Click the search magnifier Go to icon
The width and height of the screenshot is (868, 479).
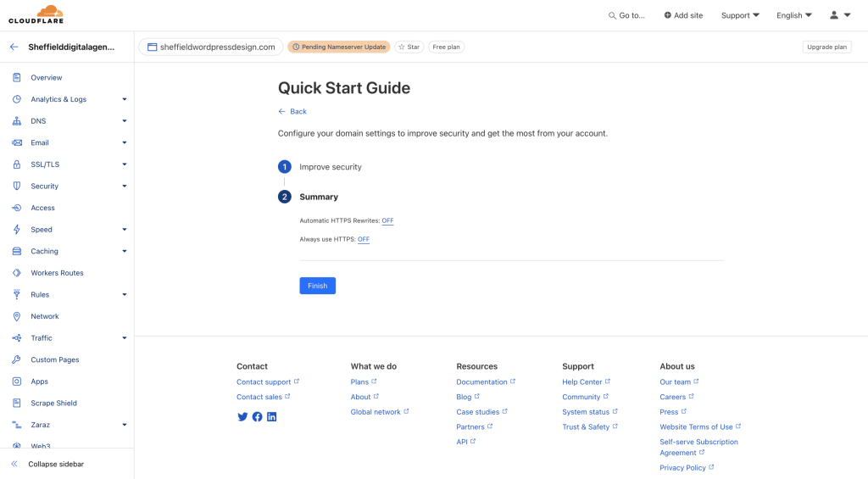[612, 15]
